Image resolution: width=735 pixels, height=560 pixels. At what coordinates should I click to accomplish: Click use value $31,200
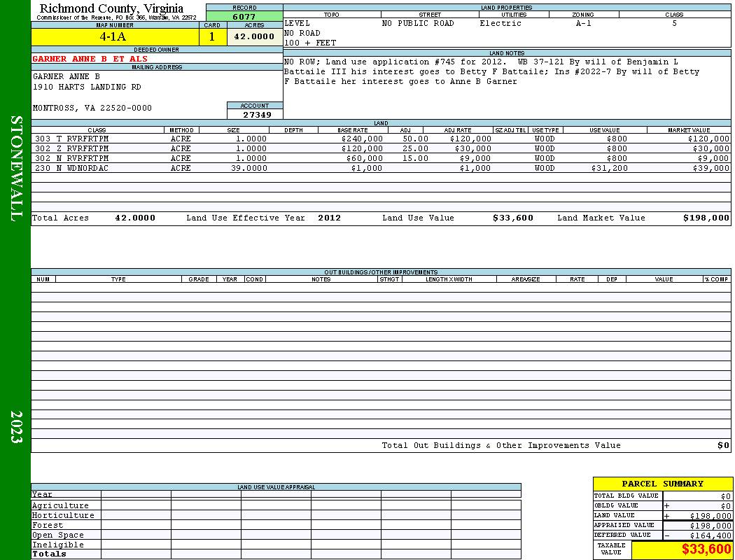pos(610,168)
